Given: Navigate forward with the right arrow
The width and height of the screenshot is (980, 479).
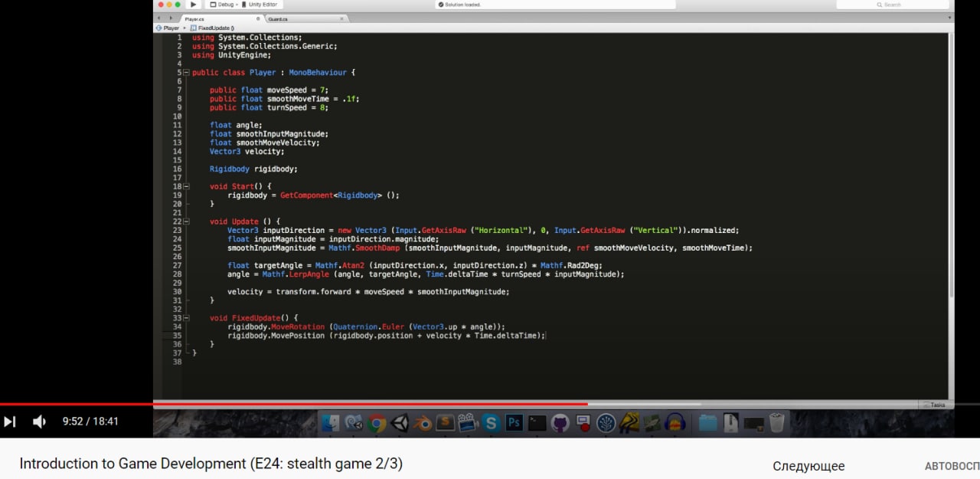Looking at the screenshot, I should click(170, 18).
